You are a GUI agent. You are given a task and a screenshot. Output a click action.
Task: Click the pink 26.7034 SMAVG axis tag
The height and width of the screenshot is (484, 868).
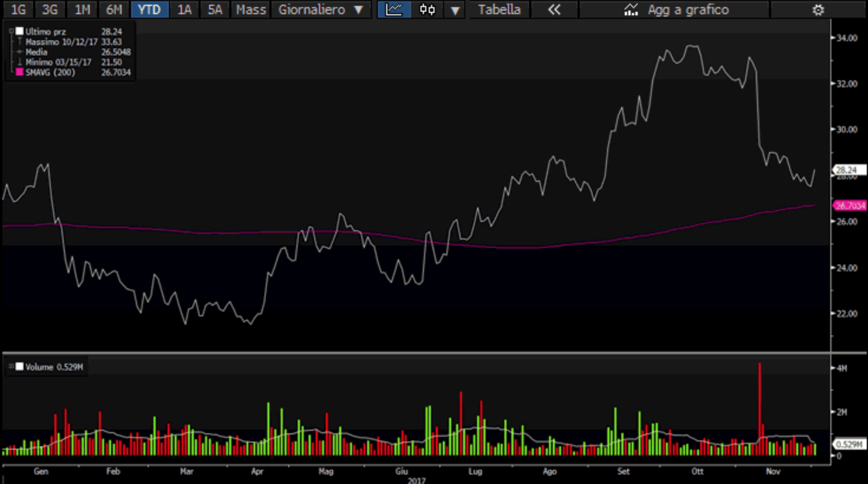(849, 205)
